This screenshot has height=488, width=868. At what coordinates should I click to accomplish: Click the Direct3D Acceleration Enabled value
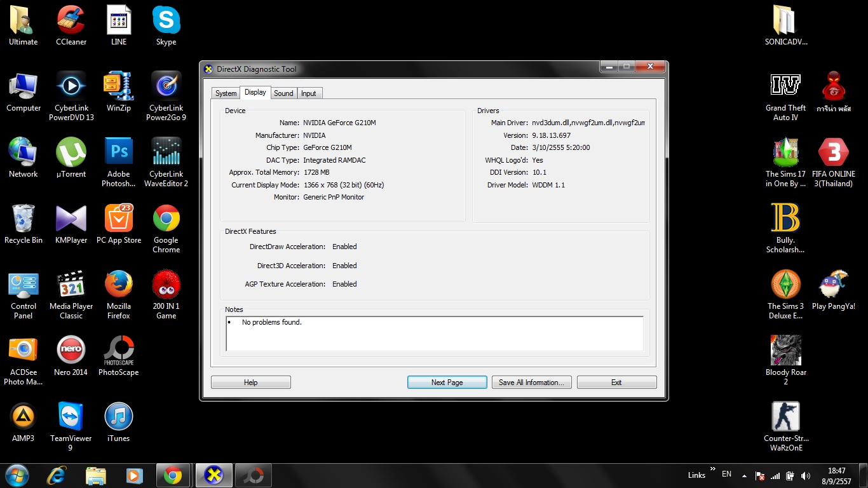click(x=344, y=266)
